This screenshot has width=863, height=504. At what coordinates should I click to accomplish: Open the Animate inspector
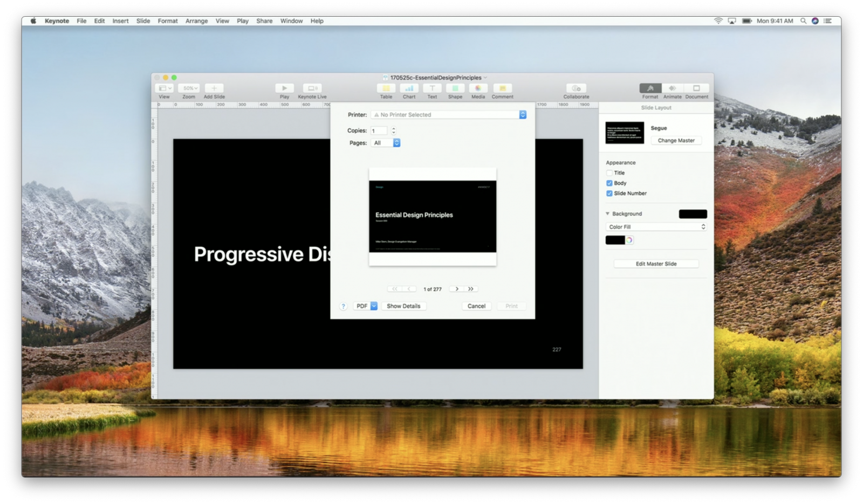(x=672, y=88)
